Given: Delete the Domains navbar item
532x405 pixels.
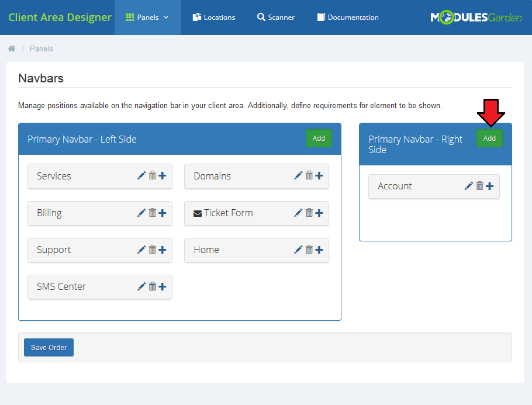Looking at the screenshot, I should click(x=309, y=175).
